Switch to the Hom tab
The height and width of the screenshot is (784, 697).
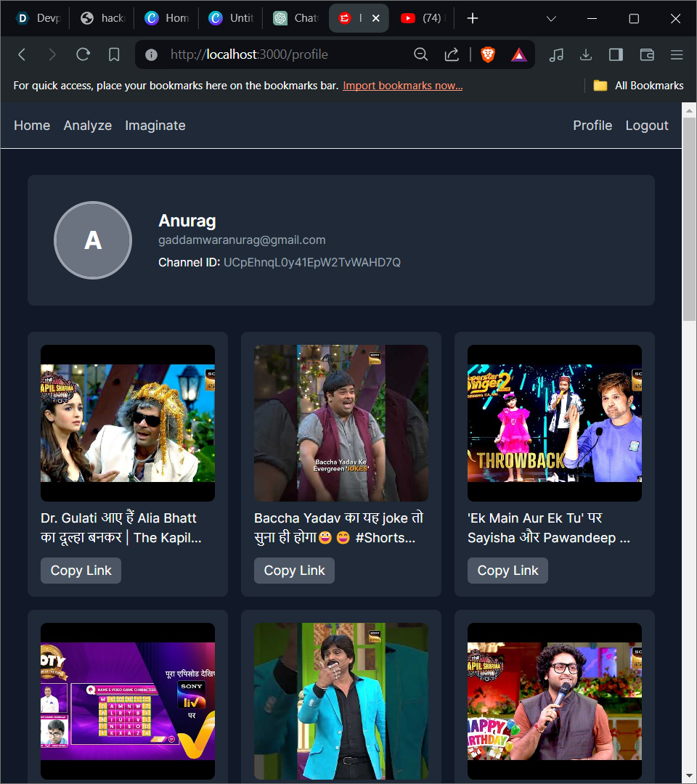click(166, 18)
